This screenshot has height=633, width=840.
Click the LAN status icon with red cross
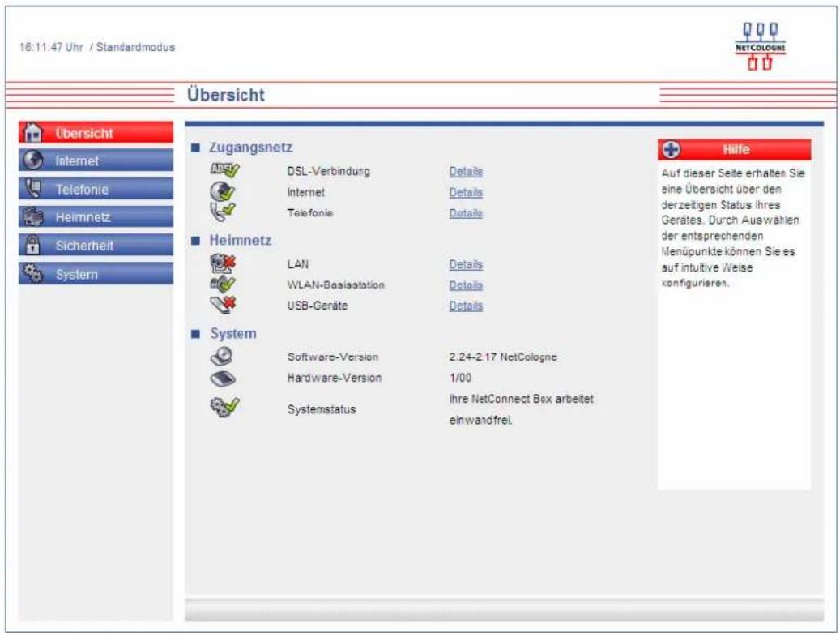click(223, 263)
